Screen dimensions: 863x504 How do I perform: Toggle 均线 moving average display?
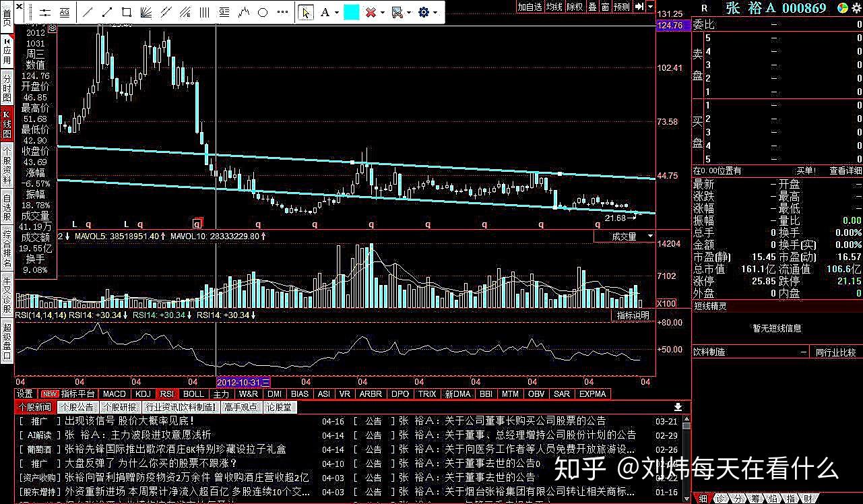(x=553, y=6)
